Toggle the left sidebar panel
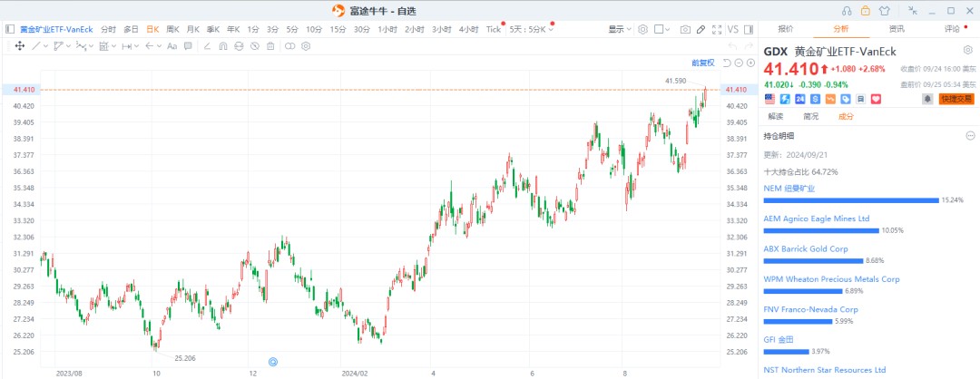 10,29
